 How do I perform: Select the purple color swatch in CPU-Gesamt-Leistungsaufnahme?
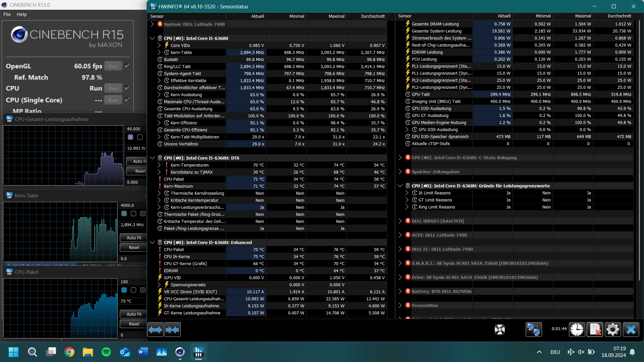130,137
